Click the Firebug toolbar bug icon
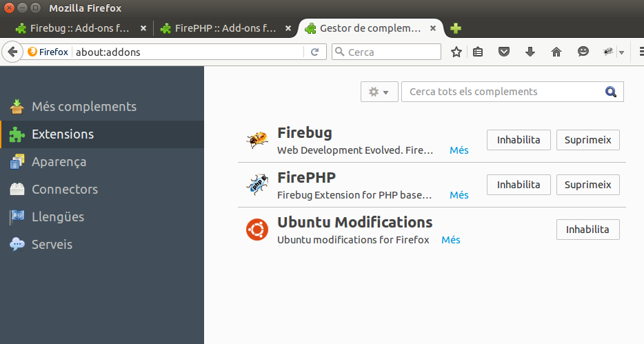This screenshot has height=344, width=644. click(608, 52)
